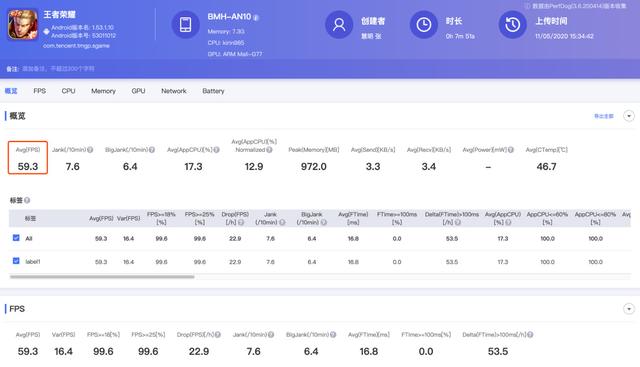
Task: Click help icon beside Avg(Power) metric
Action: click(x=511, y=150)
